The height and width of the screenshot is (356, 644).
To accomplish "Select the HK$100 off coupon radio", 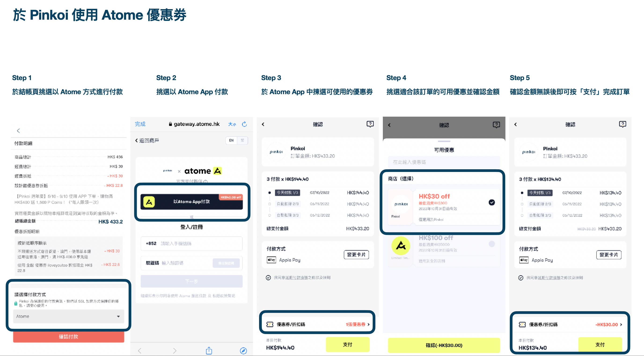I will point(491,244).
